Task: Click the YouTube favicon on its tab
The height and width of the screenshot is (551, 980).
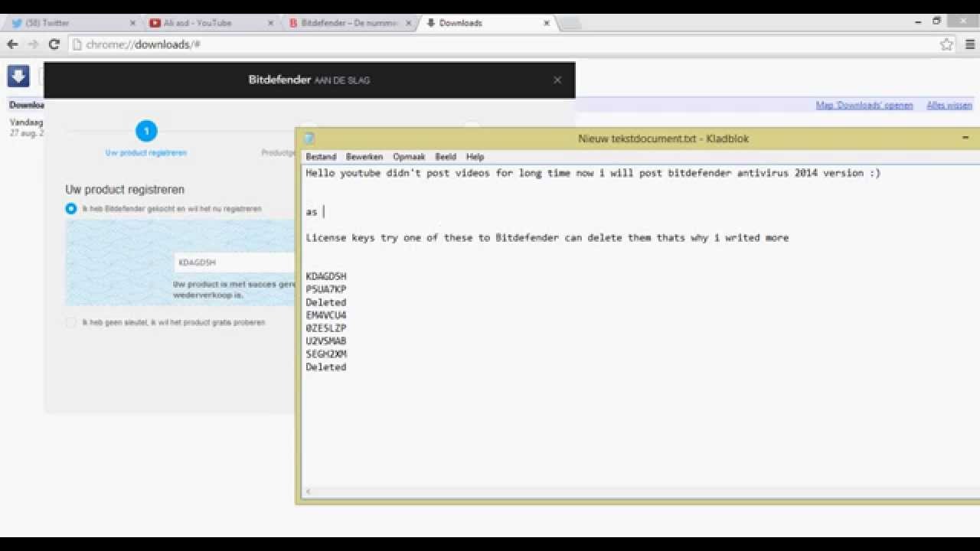Action: pos(155,23)
